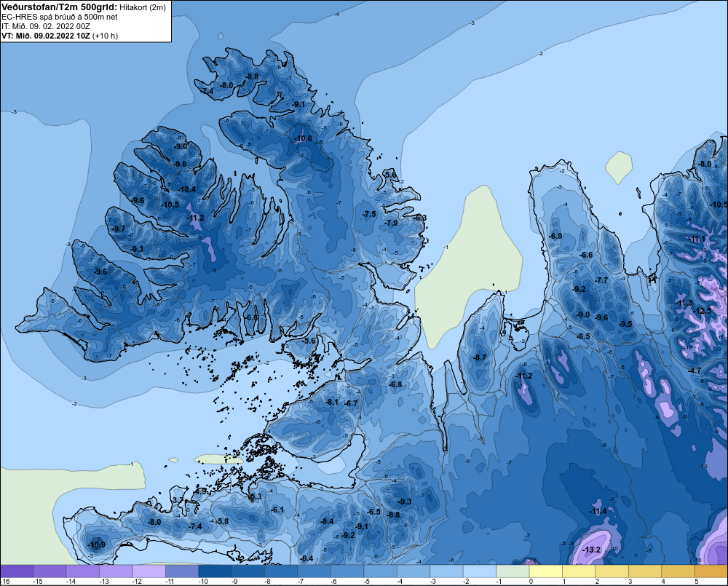728x586 pixels.
Task: Select the legend swatch between -9 and -8
Action: pyautogui.click(x=248, y=571)
